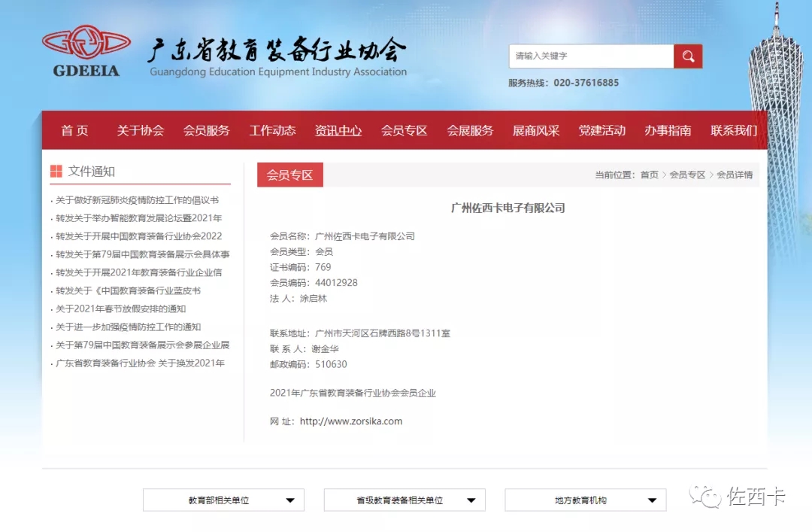Click breadcrumb link 会员专区

[x=687, y=175]
